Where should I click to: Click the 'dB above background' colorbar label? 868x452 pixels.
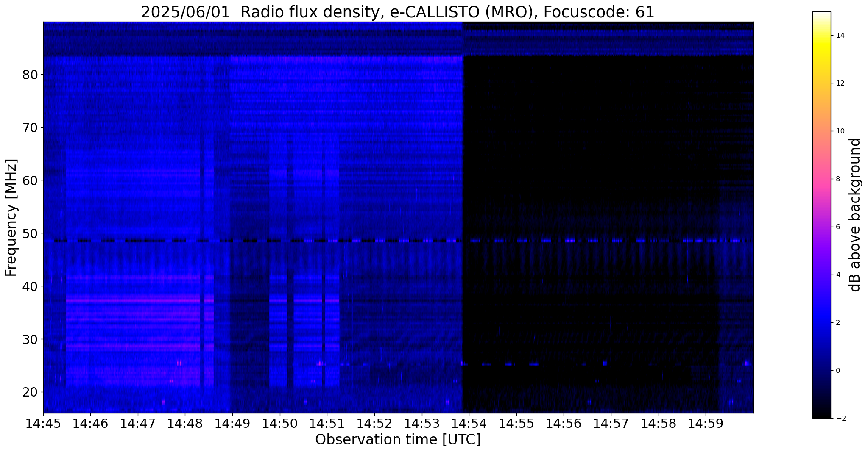tap(855, 215)
